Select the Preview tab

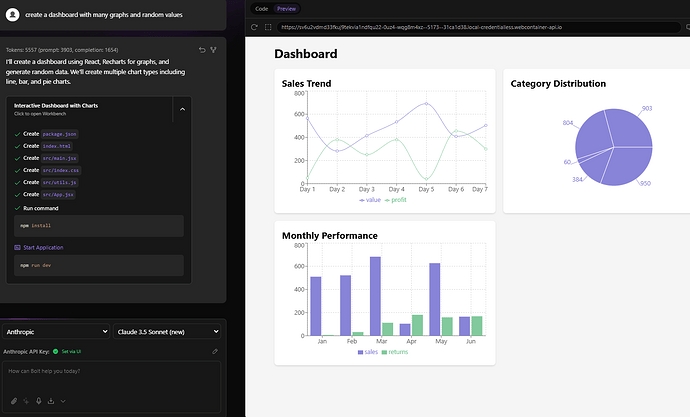click(x=286, y=8)
